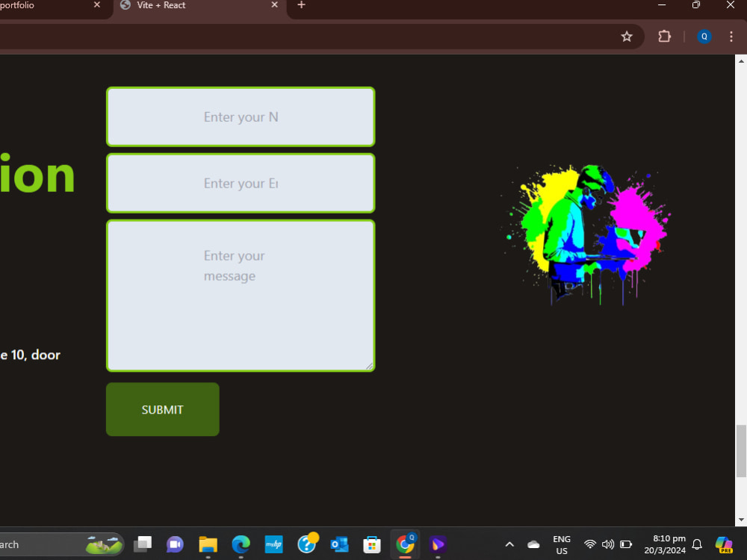The image size is (747, 560).
Task: Open the clock showing 8:10 pm
Action: click(665, 544)
